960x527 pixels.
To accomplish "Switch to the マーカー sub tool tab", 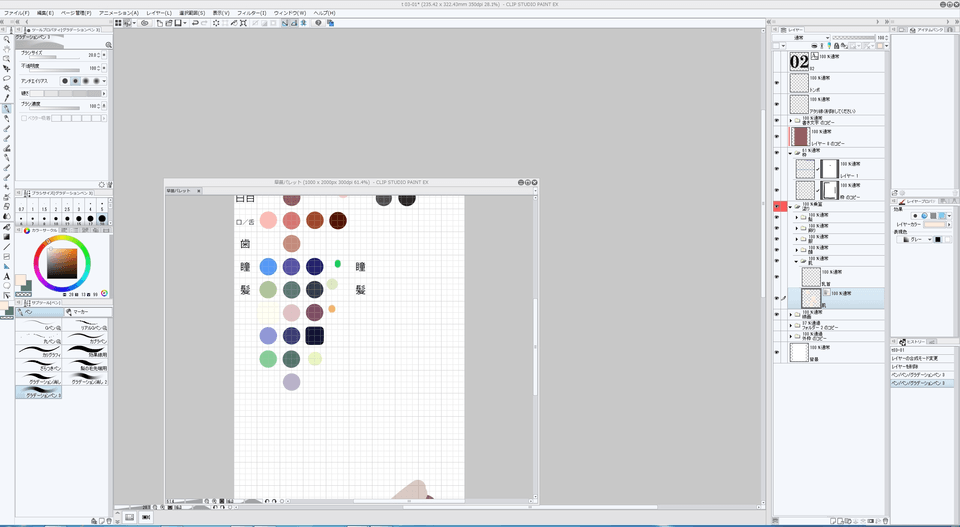I will (82, 312).
